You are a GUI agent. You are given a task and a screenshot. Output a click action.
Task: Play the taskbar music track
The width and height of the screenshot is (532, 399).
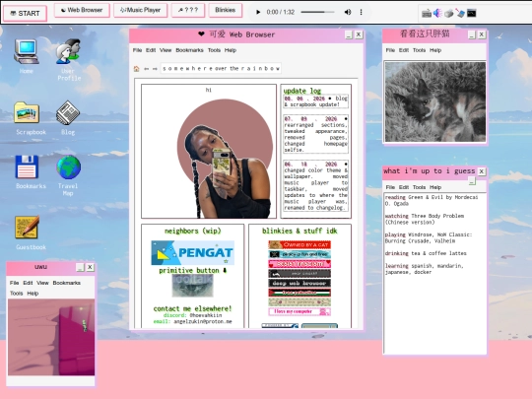click(258, 12)
